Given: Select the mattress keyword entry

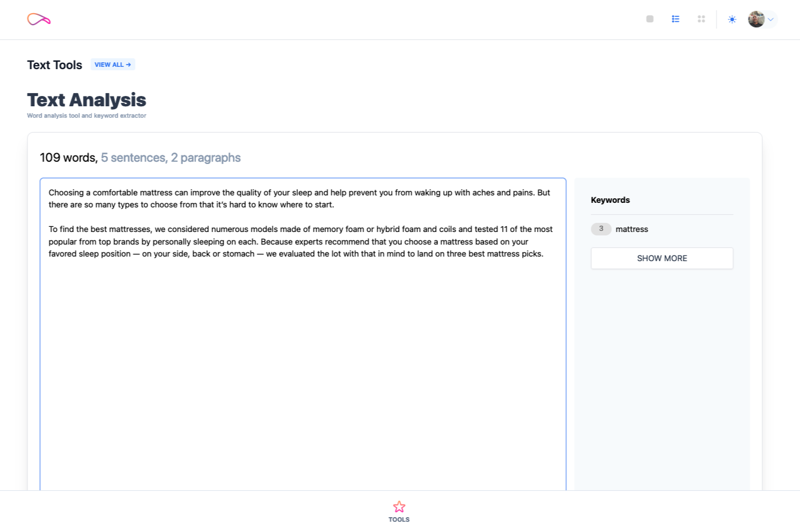Looking at the screenshot, I should tap(632, 229).
